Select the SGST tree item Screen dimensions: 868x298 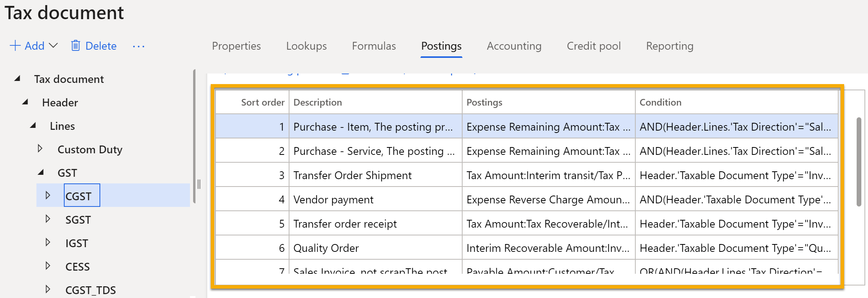(78, 220)
